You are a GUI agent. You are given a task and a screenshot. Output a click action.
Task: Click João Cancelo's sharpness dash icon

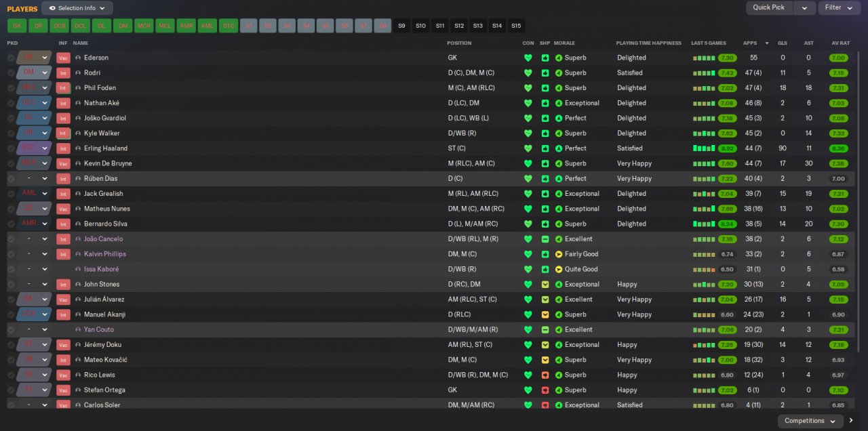[545, 239]
